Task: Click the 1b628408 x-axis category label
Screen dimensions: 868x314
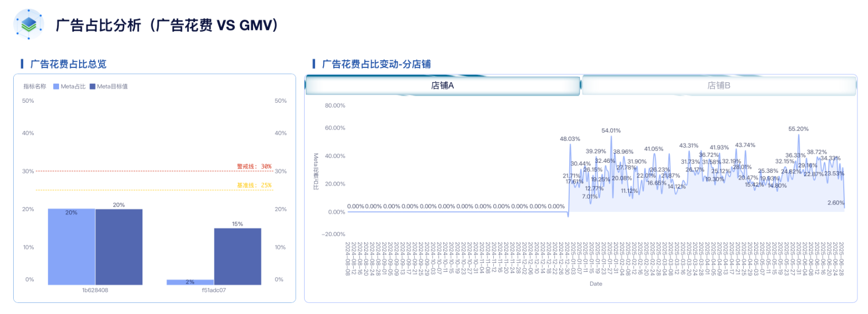Action: [95, 290]
